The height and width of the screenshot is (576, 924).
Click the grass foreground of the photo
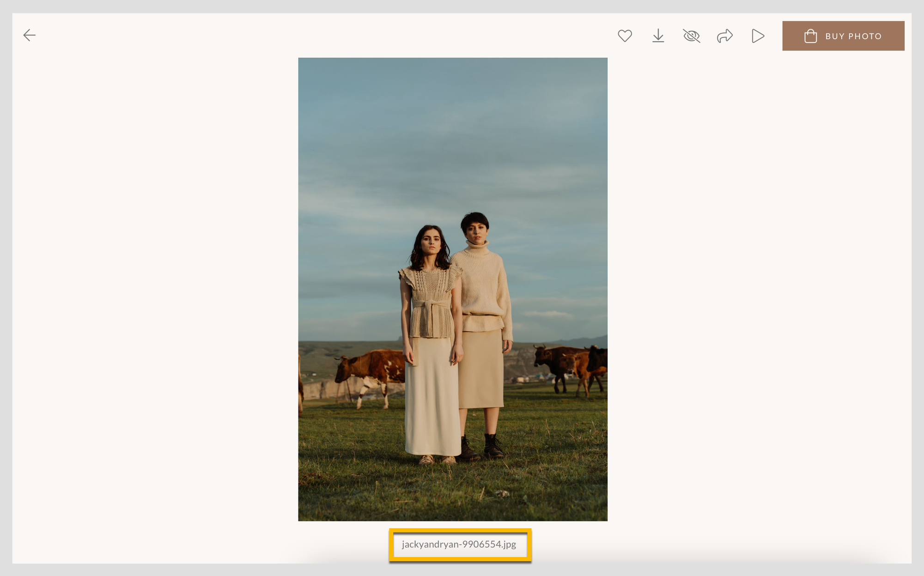[453, 490]
